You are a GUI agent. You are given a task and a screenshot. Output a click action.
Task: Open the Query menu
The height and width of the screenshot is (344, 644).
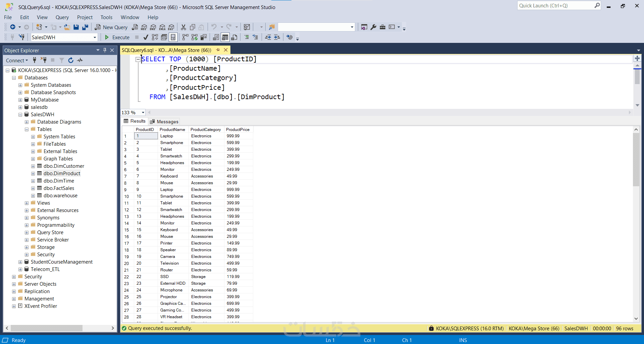click(62, 17)
